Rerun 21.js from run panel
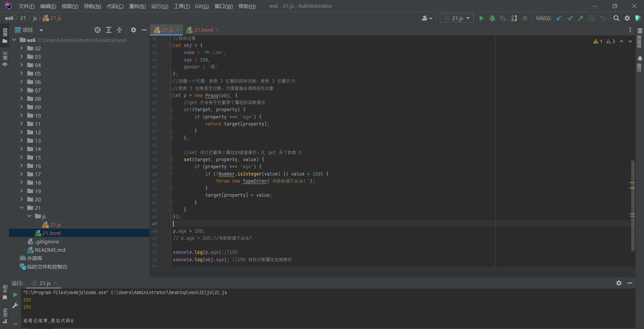Image resolution: width=644 pixels, height=329 pixels. (x=15, y=295)
